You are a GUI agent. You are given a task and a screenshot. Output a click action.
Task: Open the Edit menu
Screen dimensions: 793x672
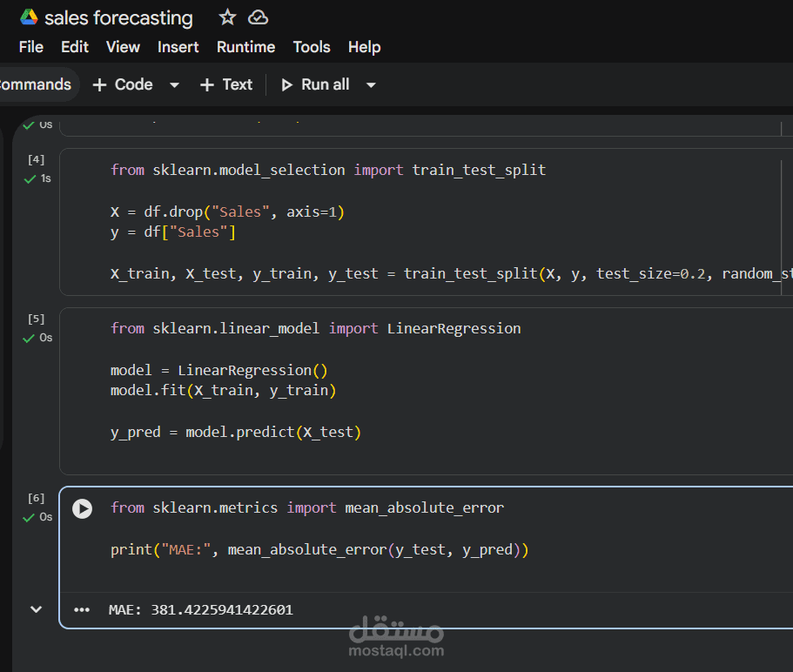coord(75,47)
